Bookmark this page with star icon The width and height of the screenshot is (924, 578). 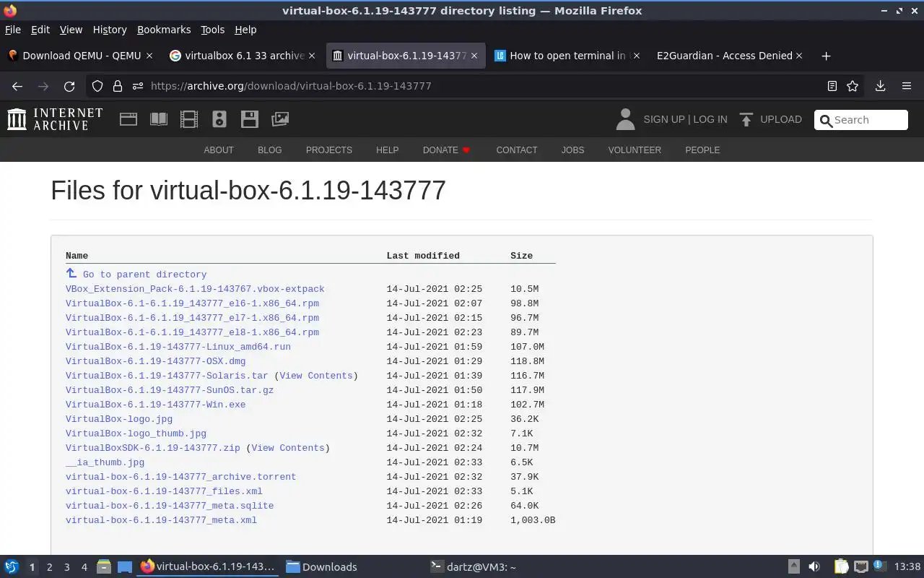tap(853, 86)
